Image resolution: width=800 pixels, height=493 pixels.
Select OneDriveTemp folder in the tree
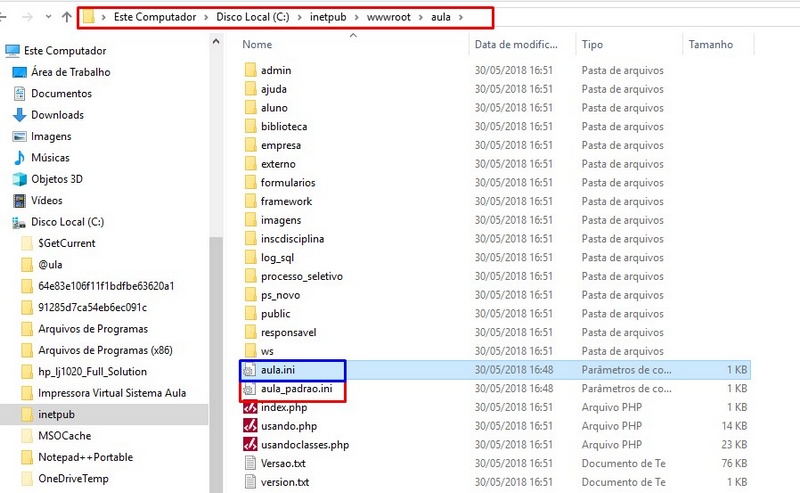pyautogui.click(x=73, y=479)
